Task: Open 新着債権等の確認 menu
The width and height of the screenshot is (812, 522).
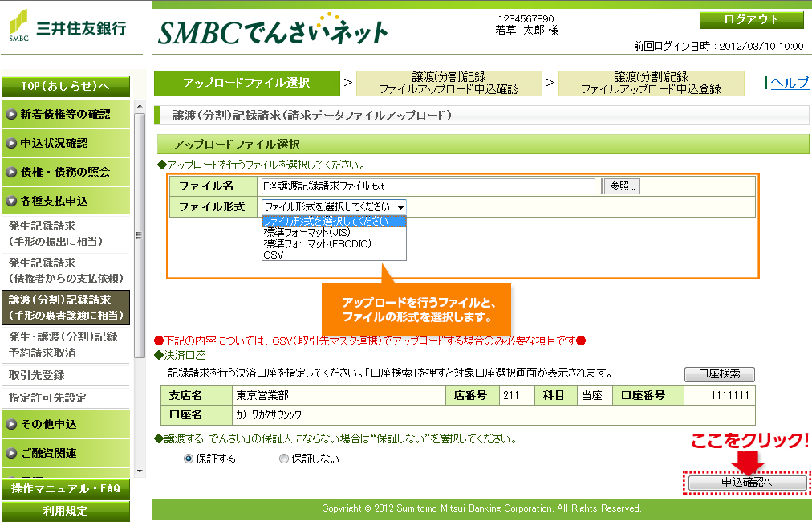Action: [66, 115]
